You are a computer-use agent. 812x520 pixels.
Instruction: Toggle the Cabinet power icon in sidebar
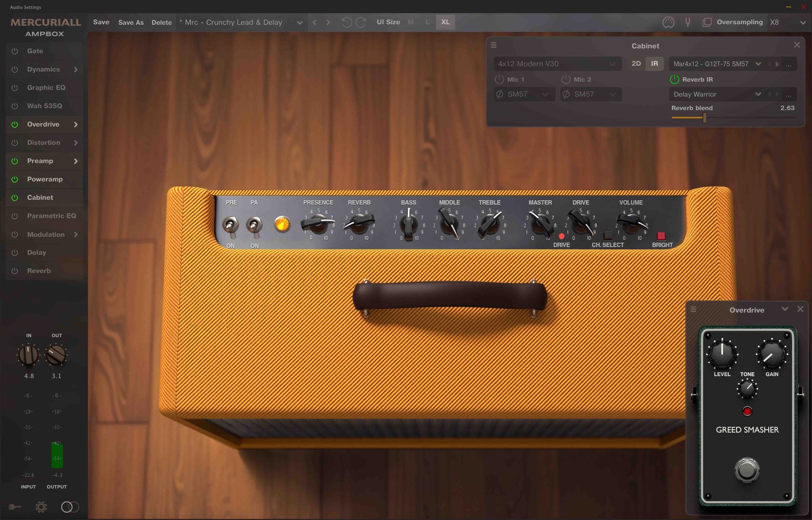point(15,198)
